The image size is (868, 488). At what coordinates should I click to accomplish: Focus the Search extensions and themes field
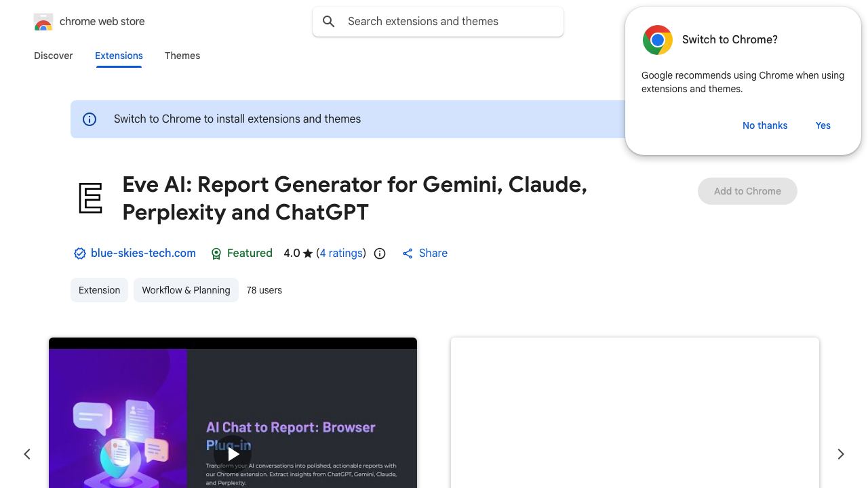tap(438, 22)
